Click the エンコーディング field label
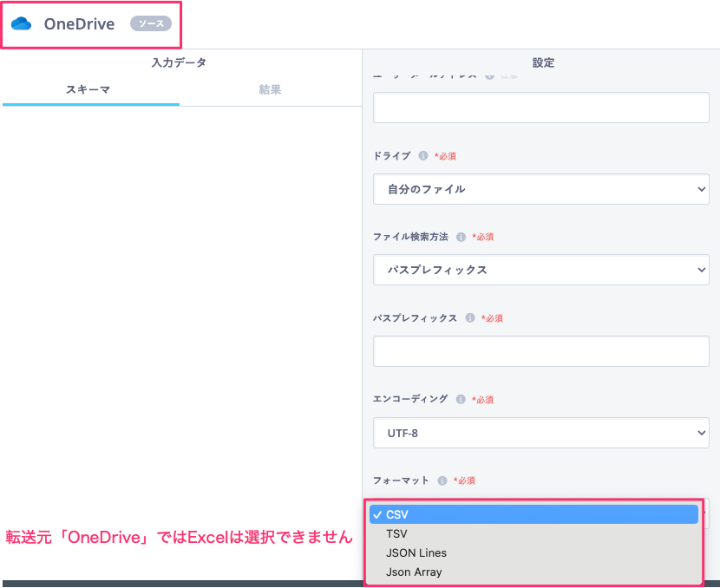Screen dimensions: 720x588 click(410, 399)
